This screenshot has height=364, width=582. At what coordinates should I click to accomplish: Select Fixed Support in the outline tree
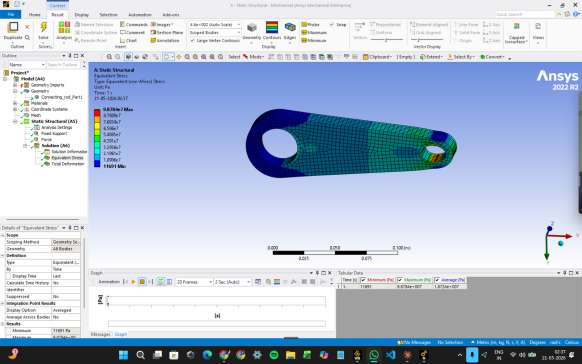pos(54,134)
